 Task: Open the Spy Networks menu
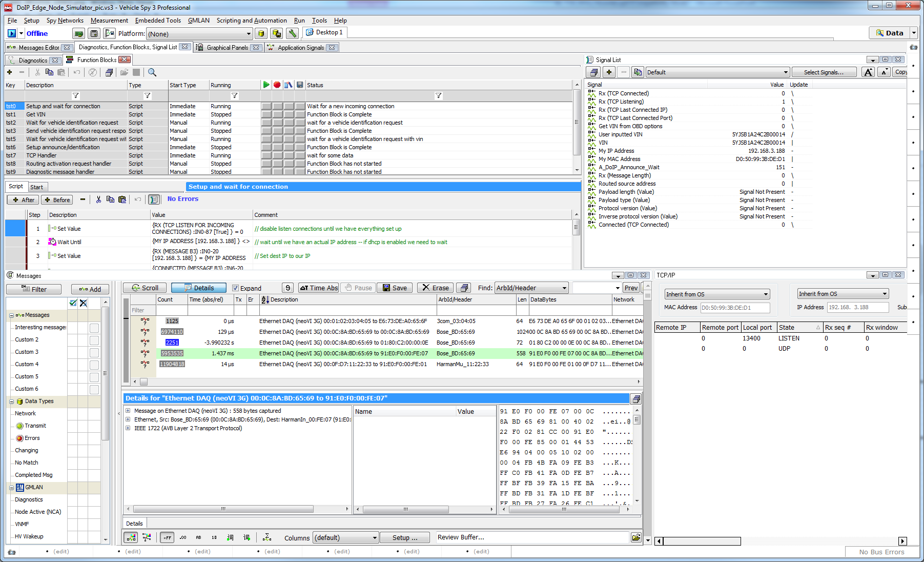click(x=65, y=21)
